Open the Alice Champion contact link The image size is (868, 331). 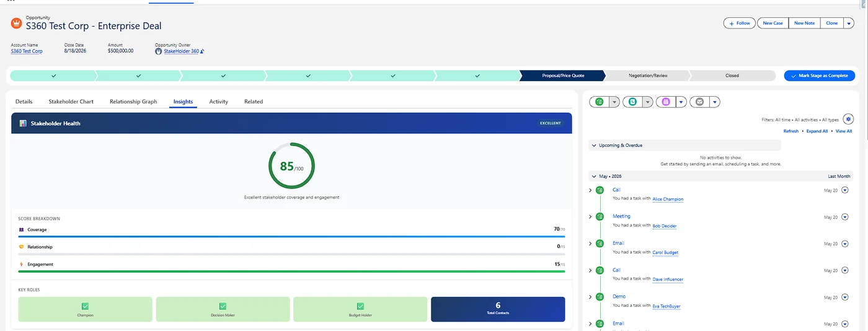[x=668, y=199]
